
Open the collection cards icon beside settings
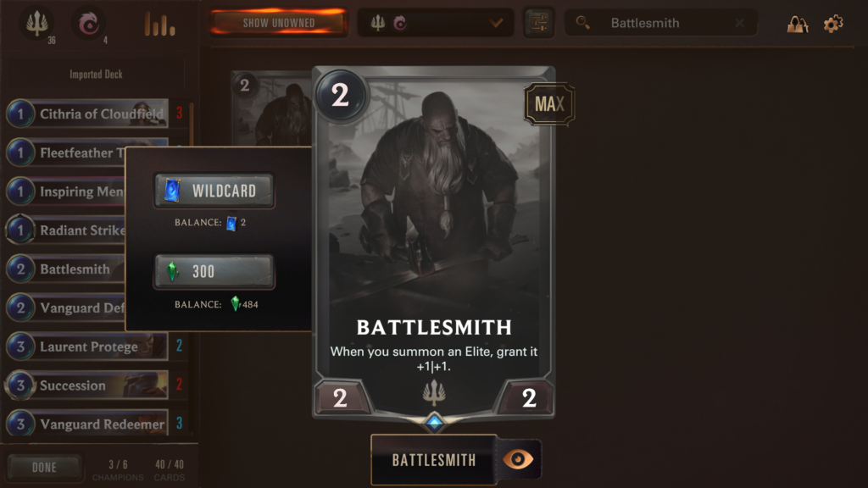coord(797,24)
